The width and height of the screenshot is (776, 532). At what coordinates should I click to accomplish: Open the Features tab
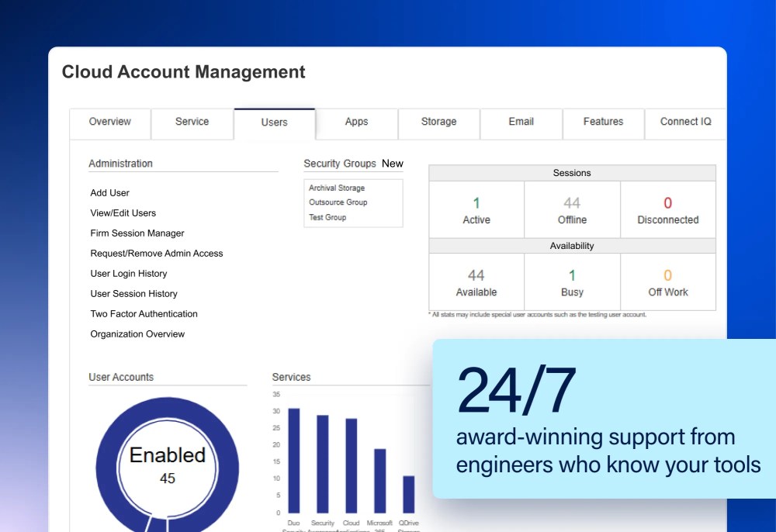tap(603, 122)
